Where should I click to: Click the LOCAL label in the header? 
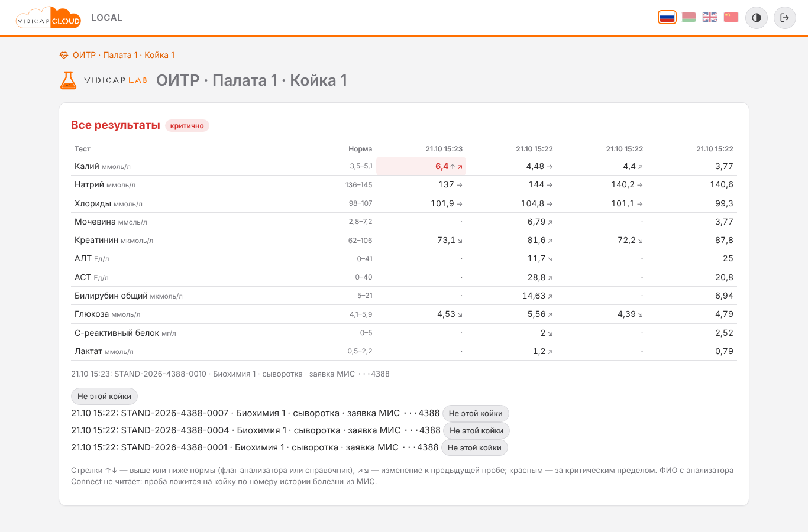[x=107, y=18]
